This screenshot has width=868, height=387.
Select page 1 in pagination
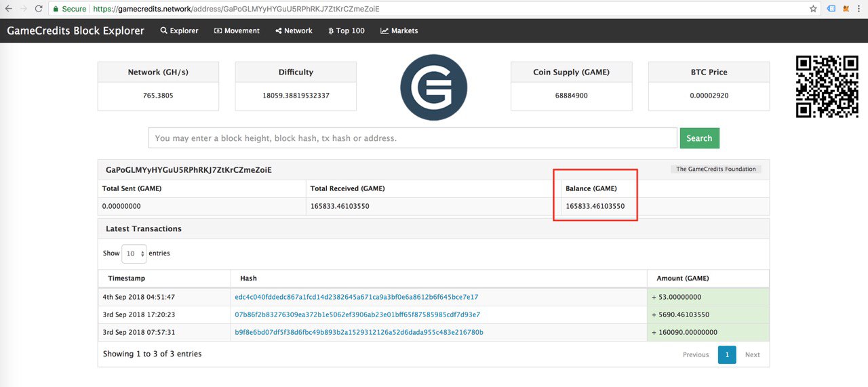click(x=727, y=354)
